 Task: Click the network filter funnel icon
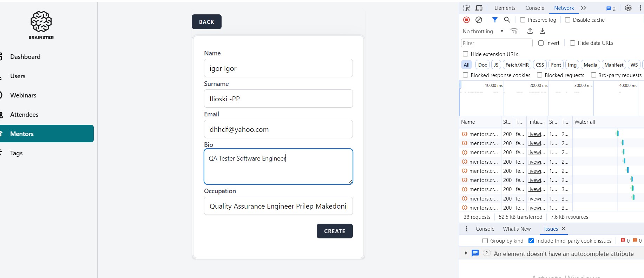[x=495, y=20]
